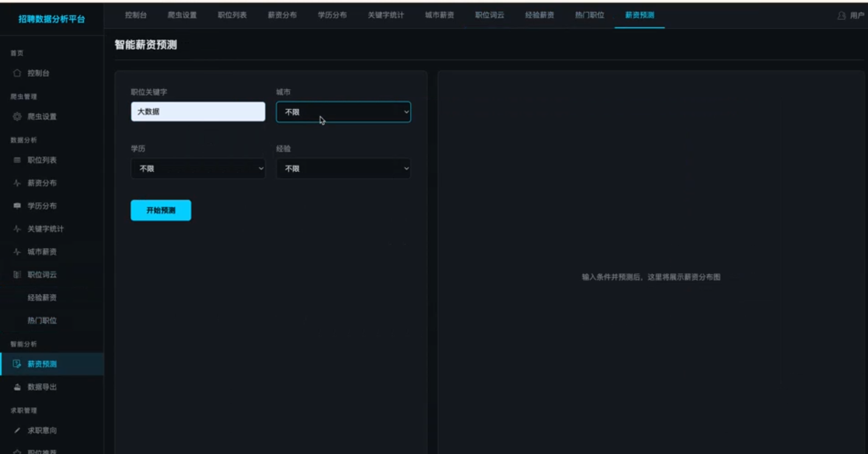The width and height of the screenshot is (868, 454).
Task: Switch to the 薪资分布 top tab
Action: coord(282,15)
